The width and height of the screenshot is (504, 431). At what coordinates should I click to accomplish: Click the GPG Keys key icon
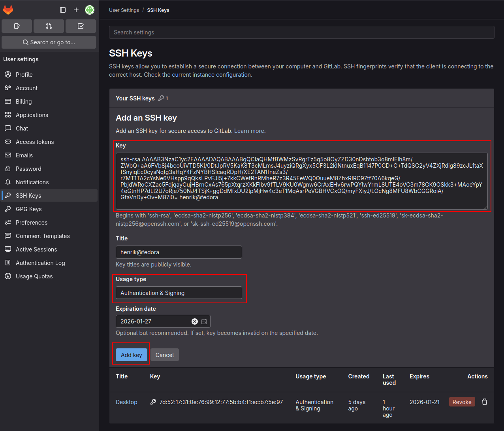coord(8,209)
